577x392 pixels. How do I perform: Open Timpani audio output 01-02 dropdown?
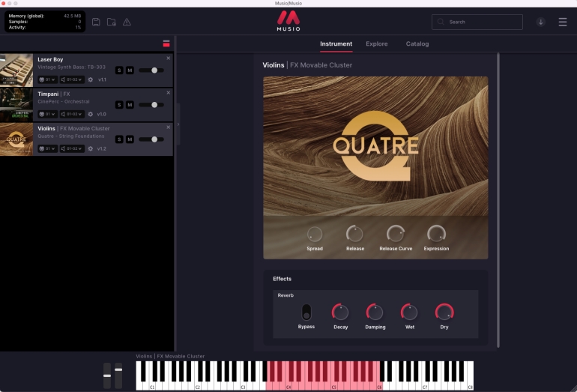tap(71, 114)
